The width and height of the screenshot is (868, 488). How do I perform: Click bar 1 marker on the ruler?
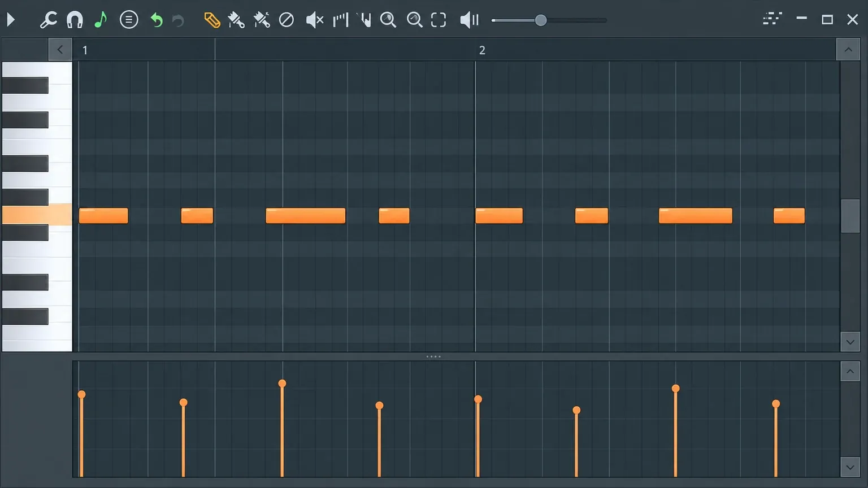tap(85, 50)
